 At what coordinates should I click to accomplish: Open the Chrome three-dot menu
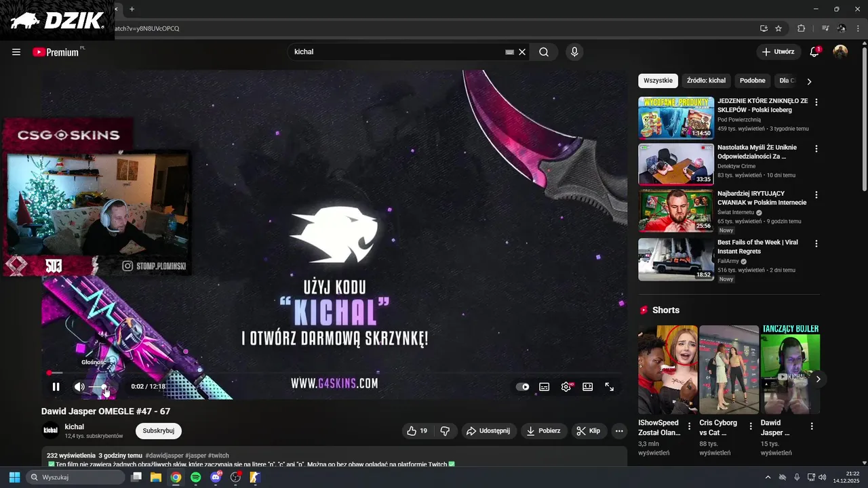point(857,28)
